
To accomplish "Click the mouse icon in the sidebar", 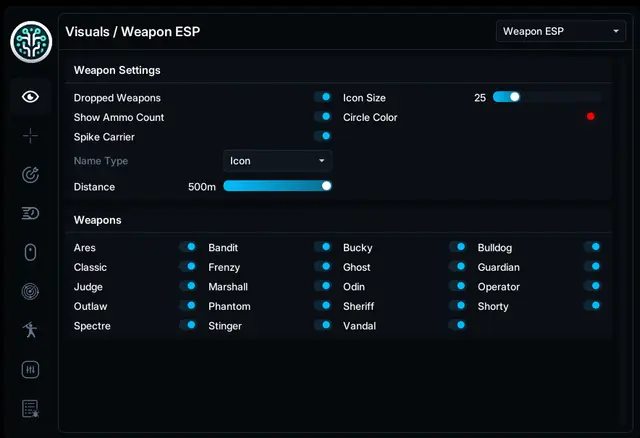I will click(31, 252).
